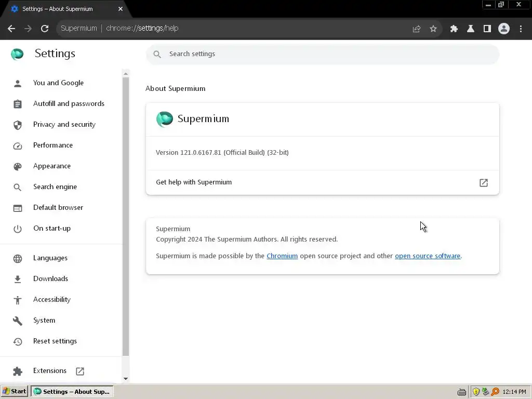Go back using the browser back arrow

(11, 29)
